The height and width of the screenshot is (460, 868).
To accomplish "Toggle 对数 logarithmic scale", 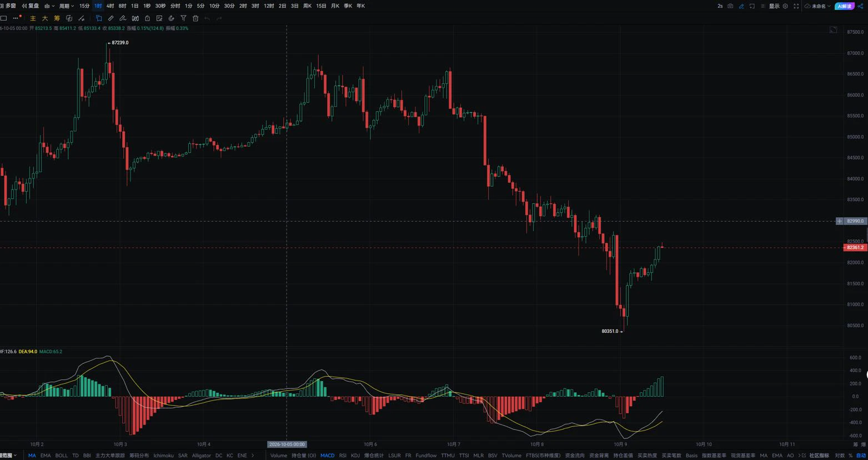I will click(840, 456).
